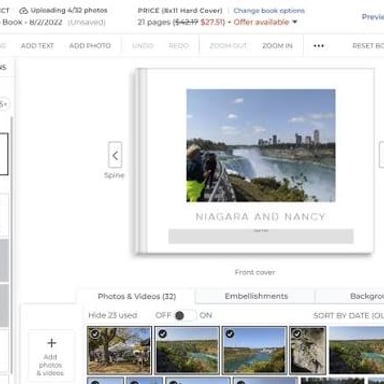The width and height of the screenshot is (384, 384).
Task: Click RESET BOOK button in toolbar
Action: [x=368, y=46]
